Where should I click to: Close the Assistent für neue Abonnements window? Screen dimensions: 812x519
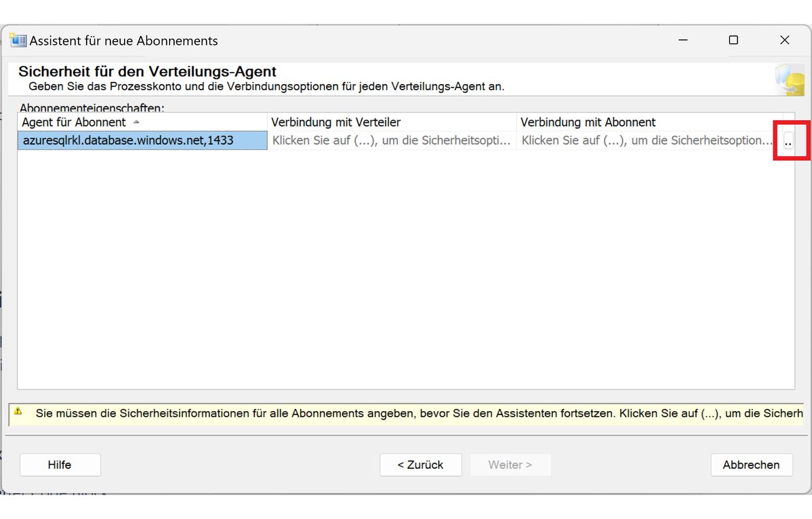[x=785, y=40]
